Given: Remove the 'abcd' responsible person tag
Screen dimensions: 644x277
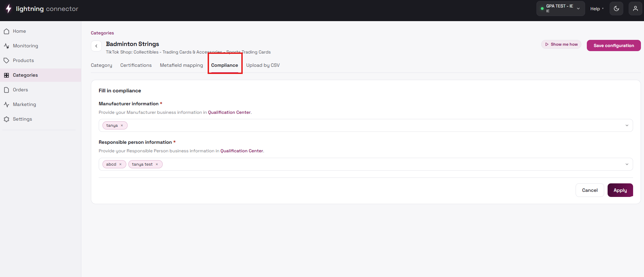Looking at the screenshot, I should pyautogui.click(x=120, y=165).
